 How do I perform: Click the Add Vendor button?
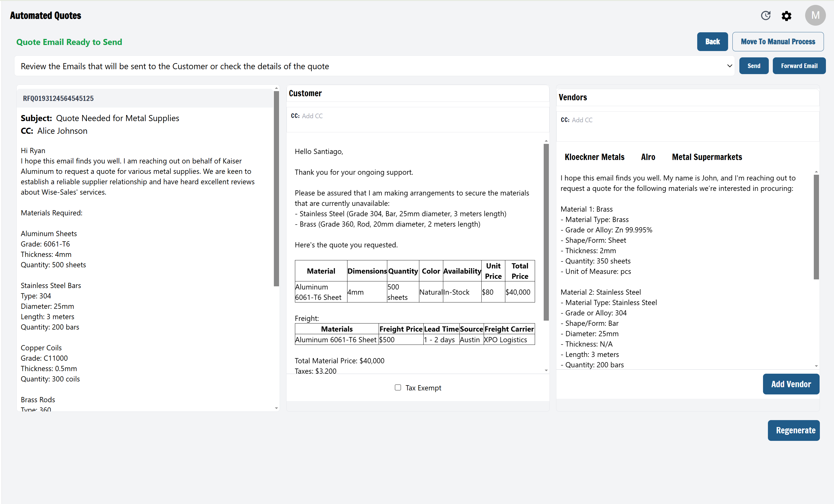point(791,384)
